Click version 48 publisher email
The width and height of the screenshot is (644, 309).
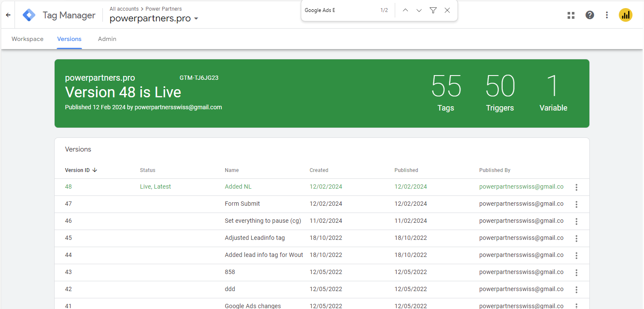coord(521,187)
